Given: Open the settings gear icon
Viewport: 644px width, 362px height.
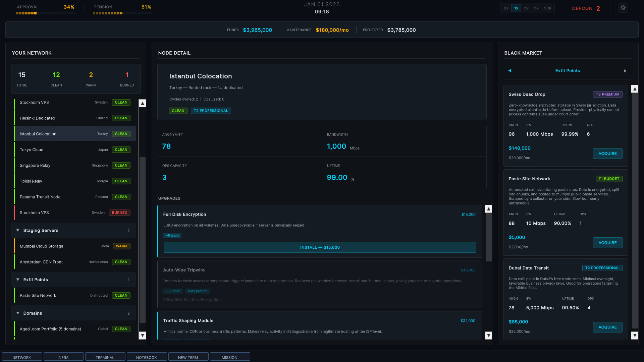Looking at the screenshot, I should click(x=623, y=8).
